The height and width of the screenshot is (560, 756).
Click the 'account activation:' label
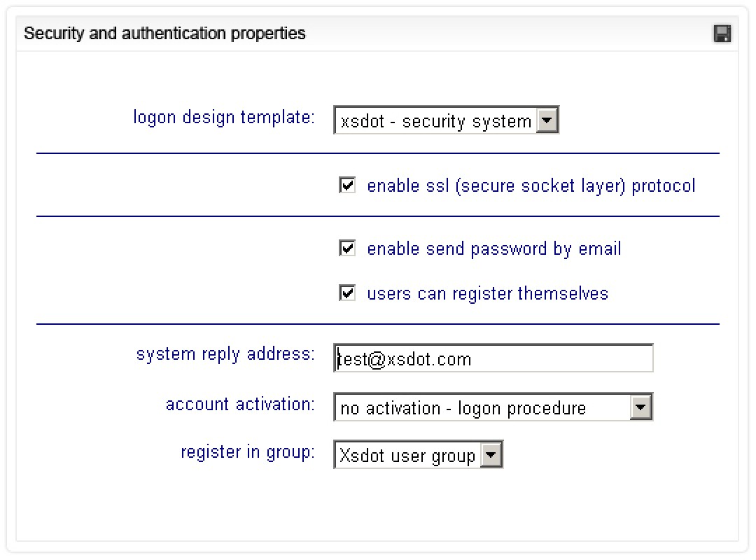240,404
